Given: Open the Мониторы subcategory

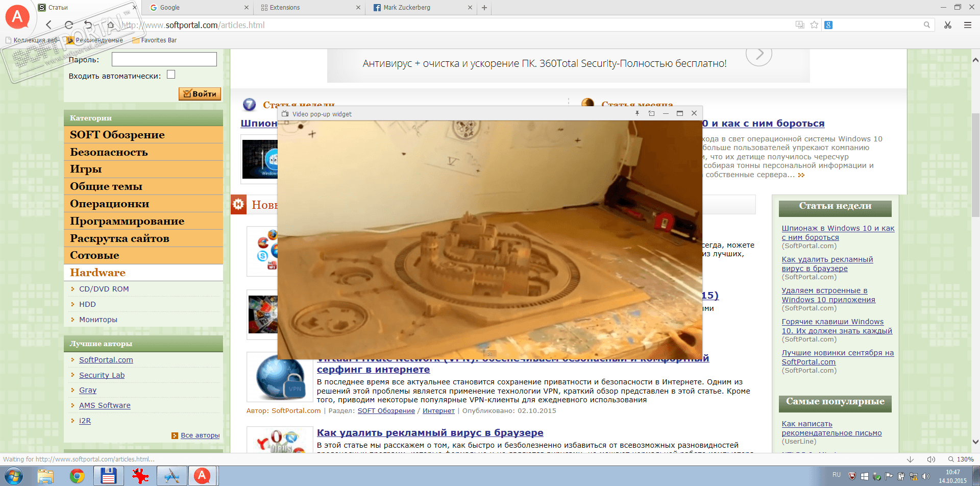Looking at the screenshot, I should pos(98,320).
